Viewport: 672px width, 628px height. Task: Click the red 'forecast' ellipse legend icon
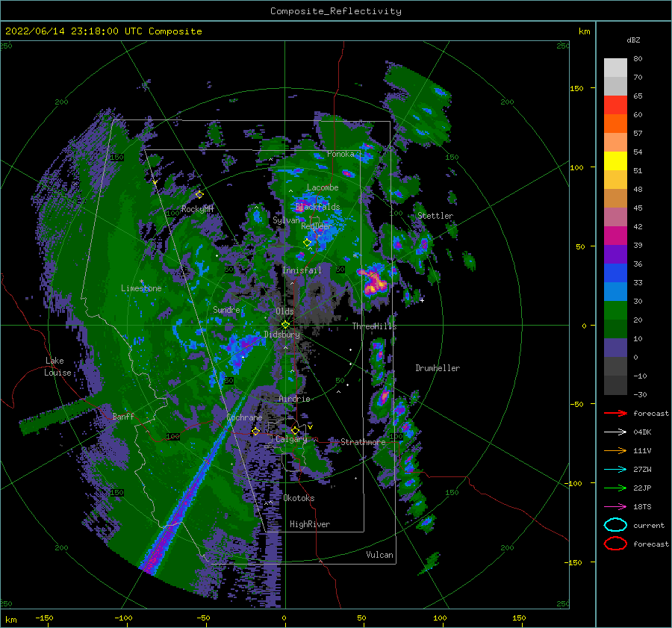pos(615,544)
